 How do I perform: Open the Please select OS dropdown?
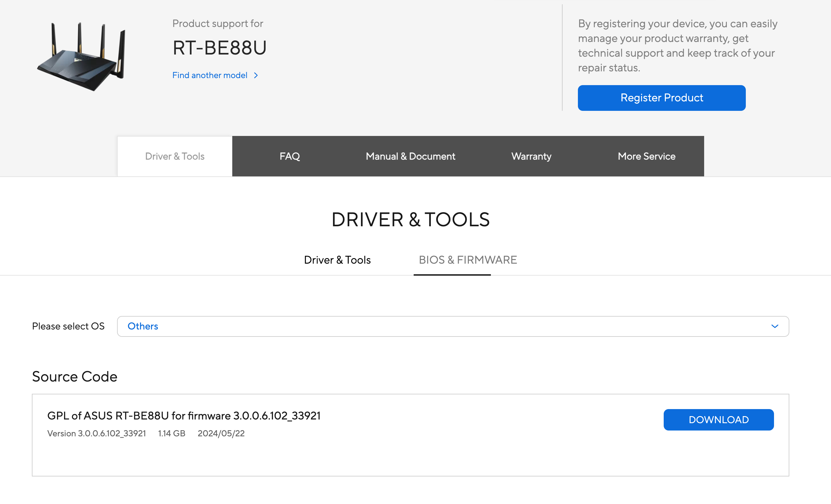click(x=453, y=326)
